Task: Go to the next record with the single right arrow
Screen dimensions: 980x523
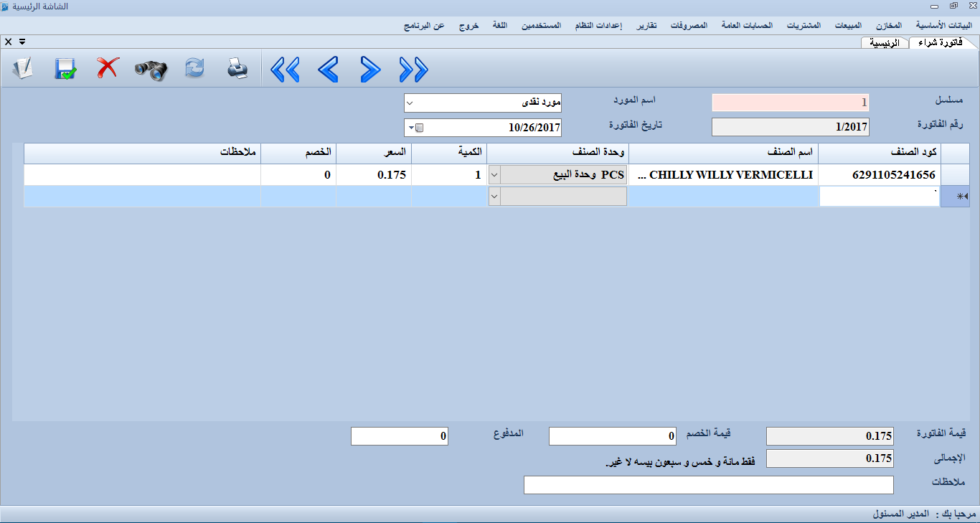Action: 370,70
